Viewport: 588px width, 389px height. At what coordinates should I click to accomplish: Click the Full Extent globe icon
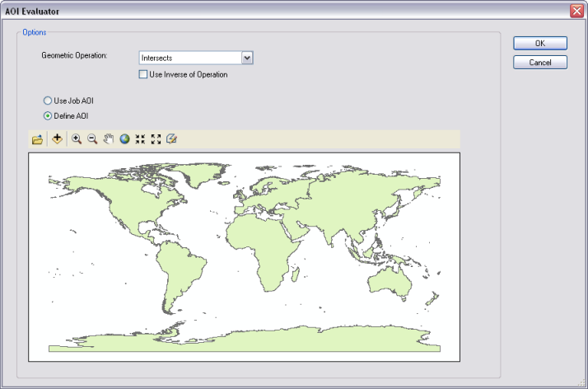pos(124,139)
